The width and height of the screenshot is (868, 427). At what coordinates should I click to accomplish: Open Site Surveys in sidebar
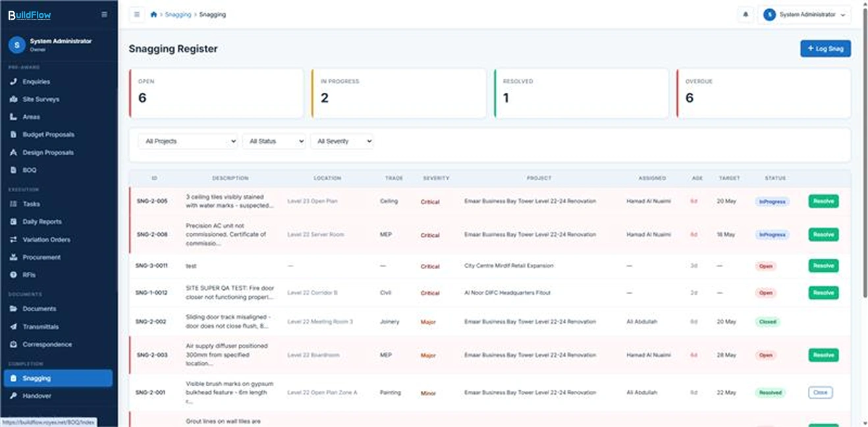coord(41,99)
